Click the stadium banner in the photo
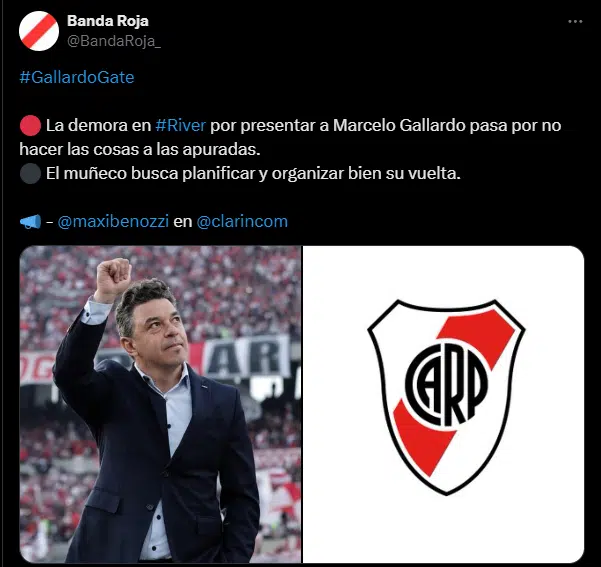Screen dimensions: 601x567 pyautogui.click(x=246, y=357)
